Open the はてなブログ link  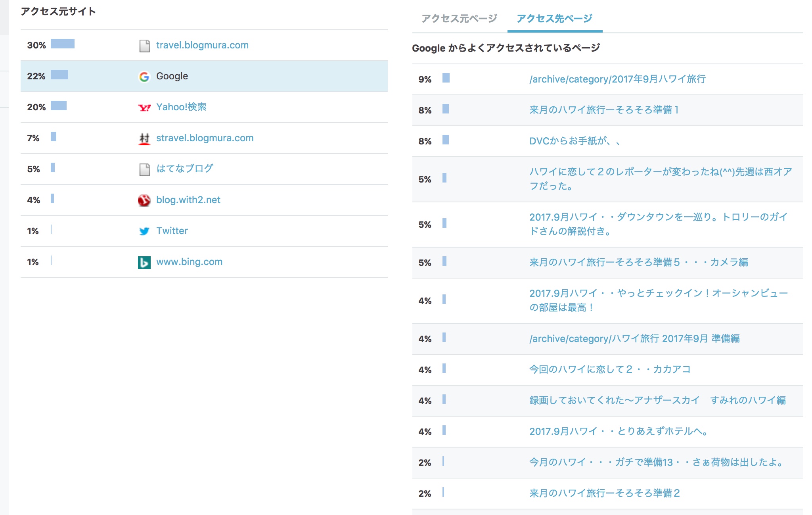[x=184, y=169]
